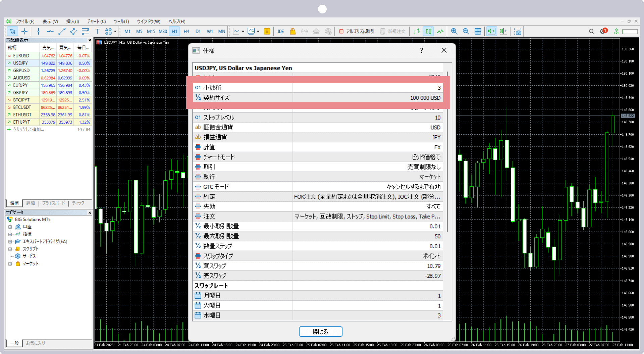Expand the エキスパートアドバイザ(EA) tree node
The width and height of the screenshot is (644, 354).
coord(10,241)
